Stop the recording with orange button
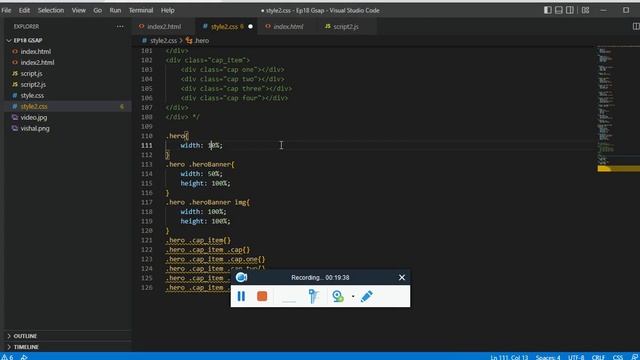The image size is (640, 360). pos(262,296)
